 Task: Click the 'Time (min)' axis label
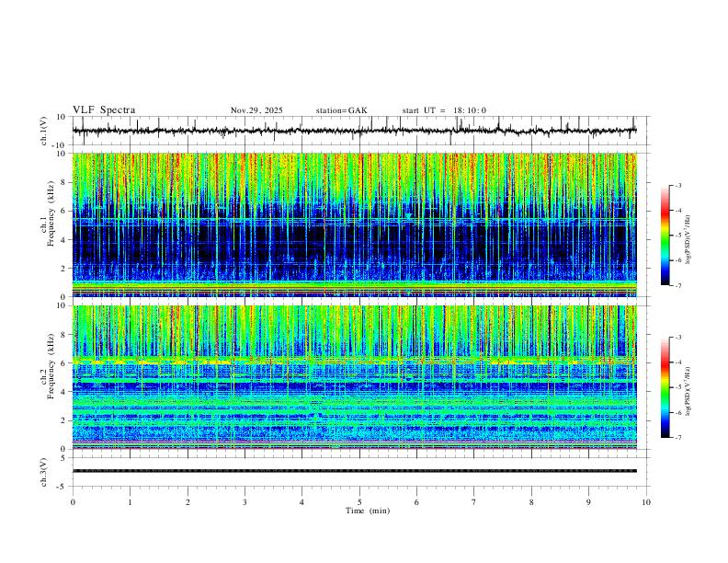(368, 511)
